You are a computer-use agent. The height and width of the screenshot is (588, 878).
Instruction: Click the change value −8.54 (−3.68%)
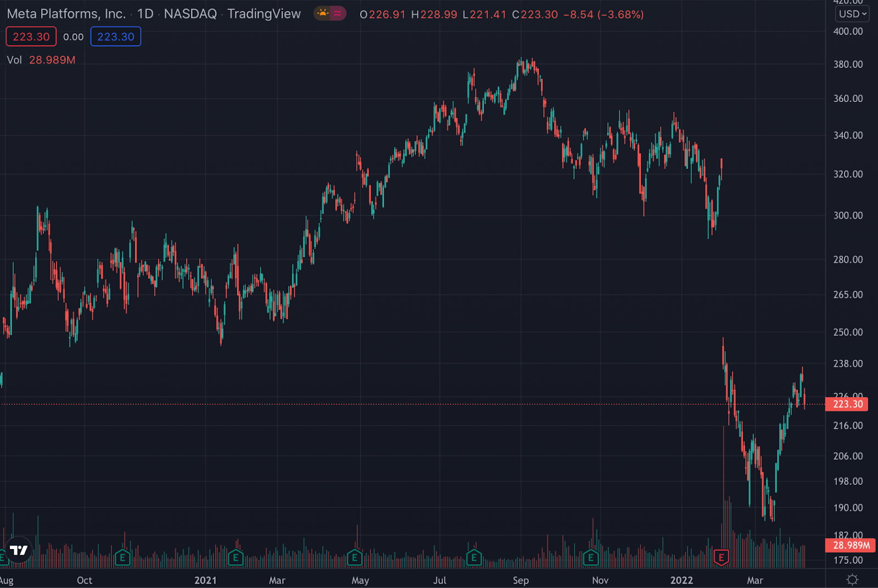tap(604, 14)
